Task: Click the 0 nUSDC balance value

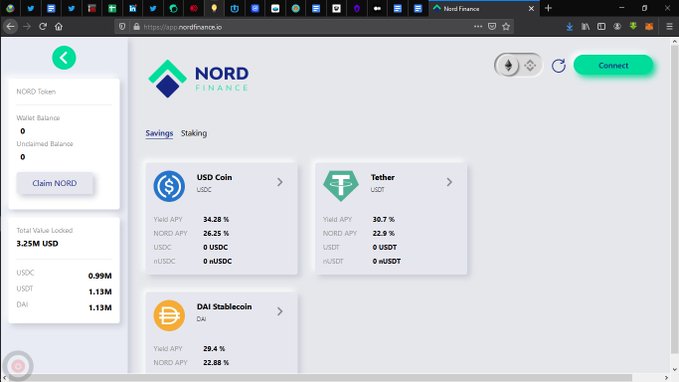Action: point(217,261)
